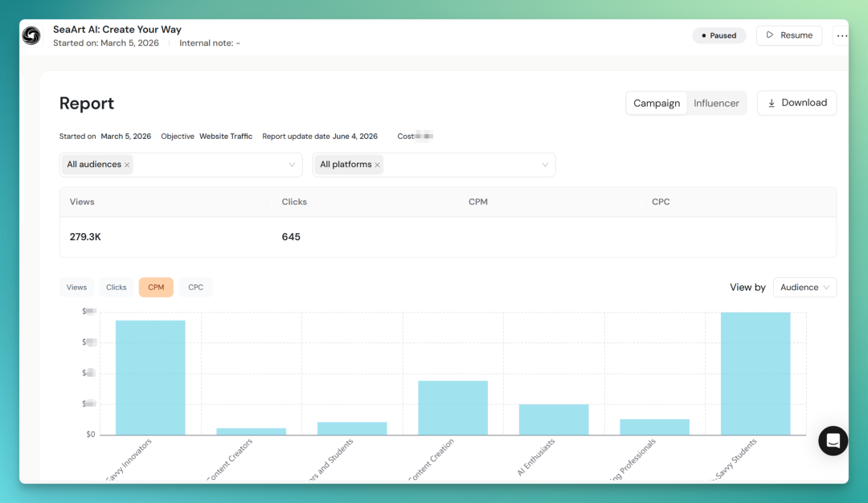The image size is (868, 503).
Task: Select the CPM chart metric
Action: point(156,287)
